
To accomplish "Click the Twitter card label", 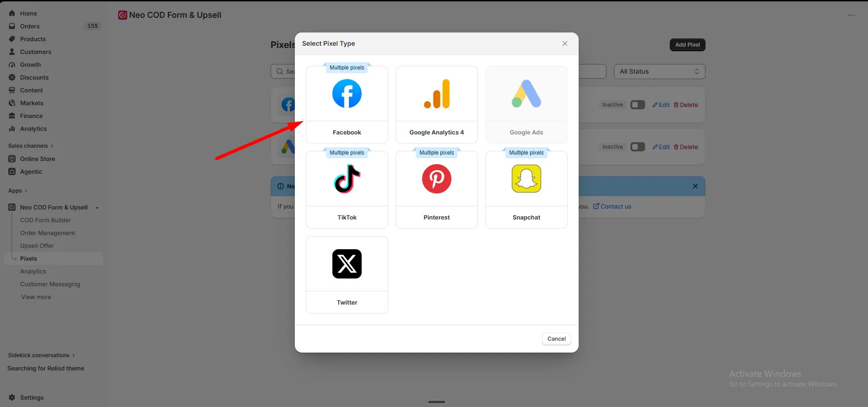I will [x=347, y=302].
